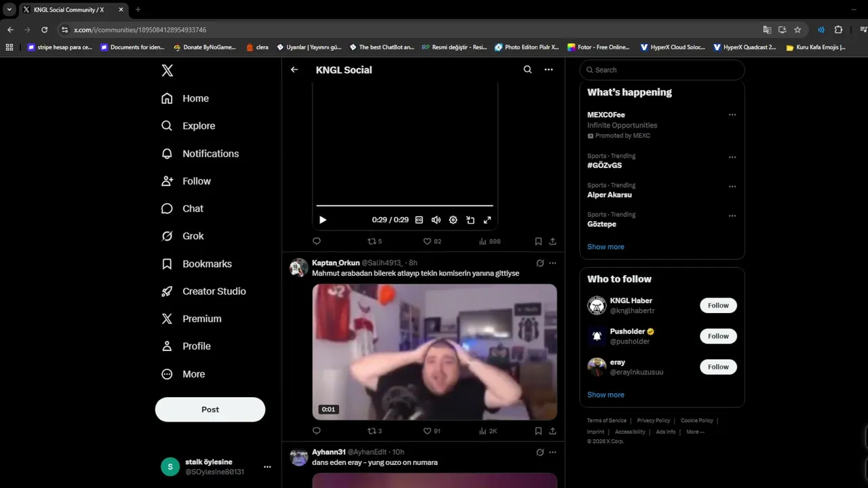Follow eray
This screenshot has height=488, width=868.
(x=718, y=367)
